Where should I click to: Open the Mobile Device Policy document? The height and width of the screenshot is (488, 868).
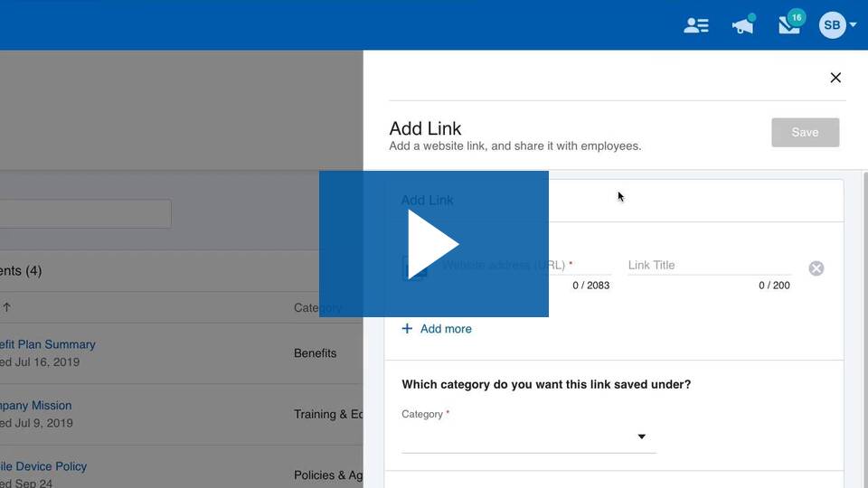pyautogui.click(x=43, y=466)
